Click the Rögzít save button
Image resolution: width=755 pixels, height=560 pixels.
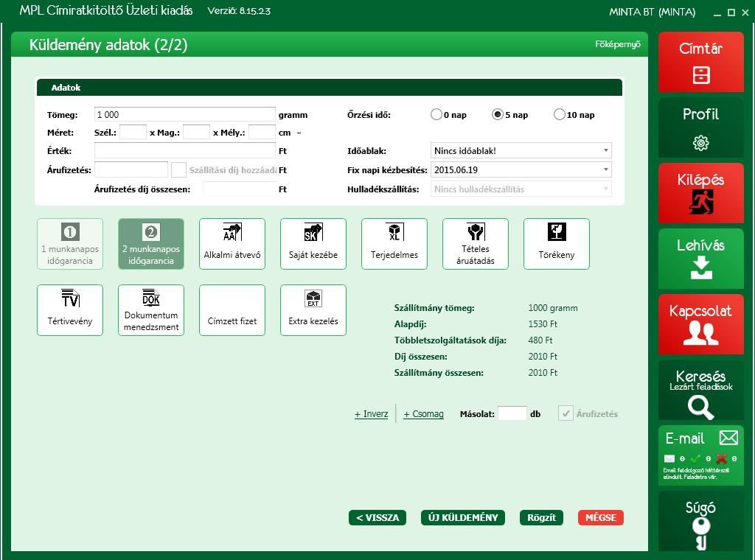pyautogui.click(x=542, y=518)
